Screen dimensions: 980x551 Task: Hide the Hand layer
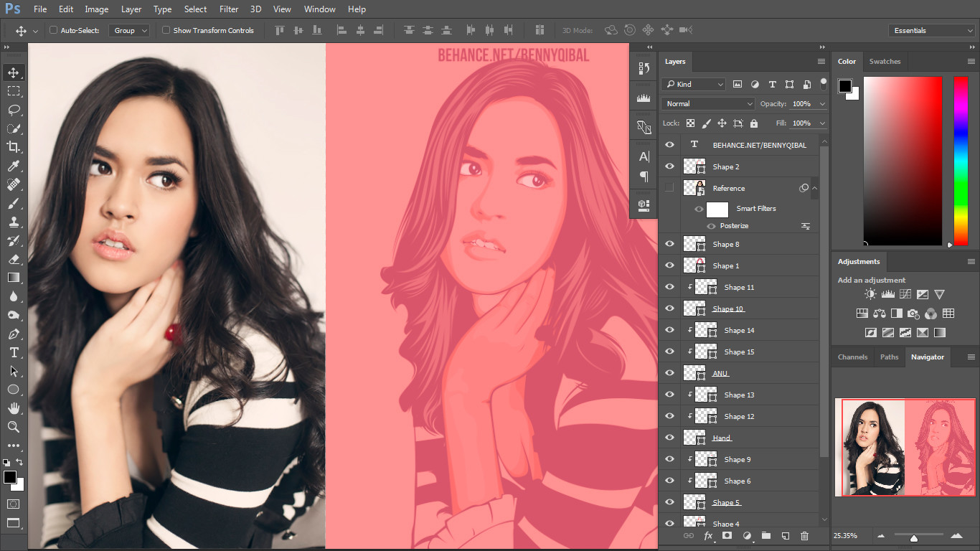(x=669, y=438)
